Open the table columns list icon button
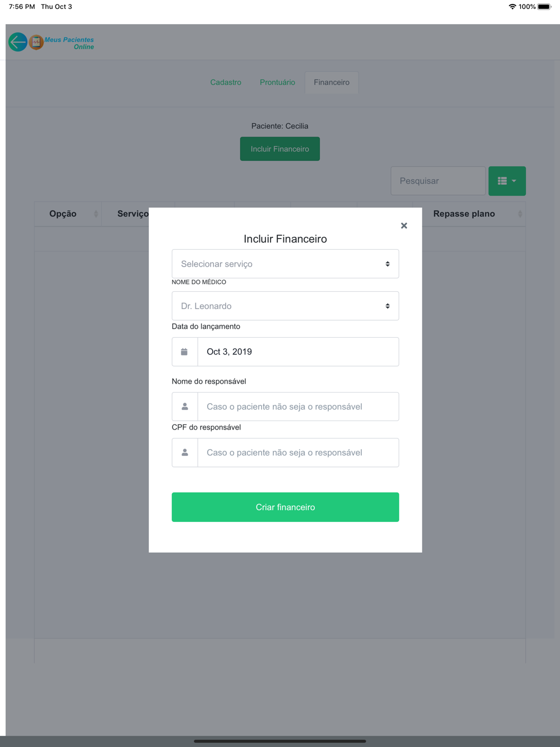 (x=502, y=181)
